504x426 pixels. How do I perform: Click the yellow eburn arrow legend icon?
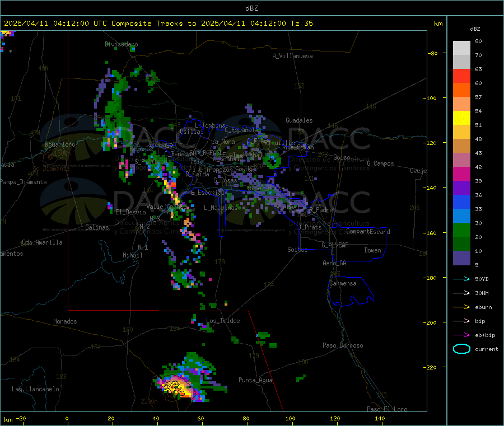click(x=461, y=307)
